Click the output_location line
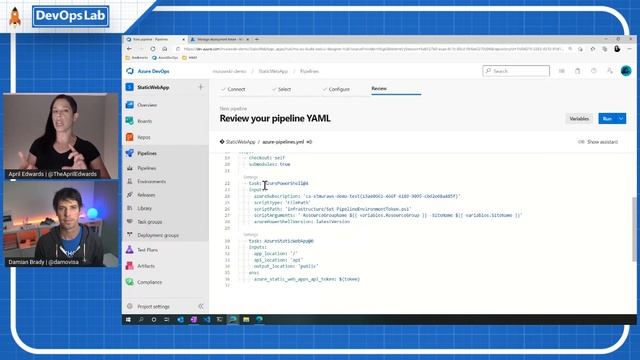Viewport: 640px width, 360px height. tap(286, 266)
